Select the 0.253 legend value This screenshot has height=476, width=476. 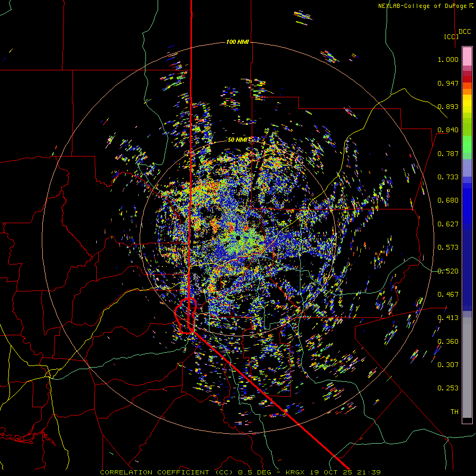448,388
